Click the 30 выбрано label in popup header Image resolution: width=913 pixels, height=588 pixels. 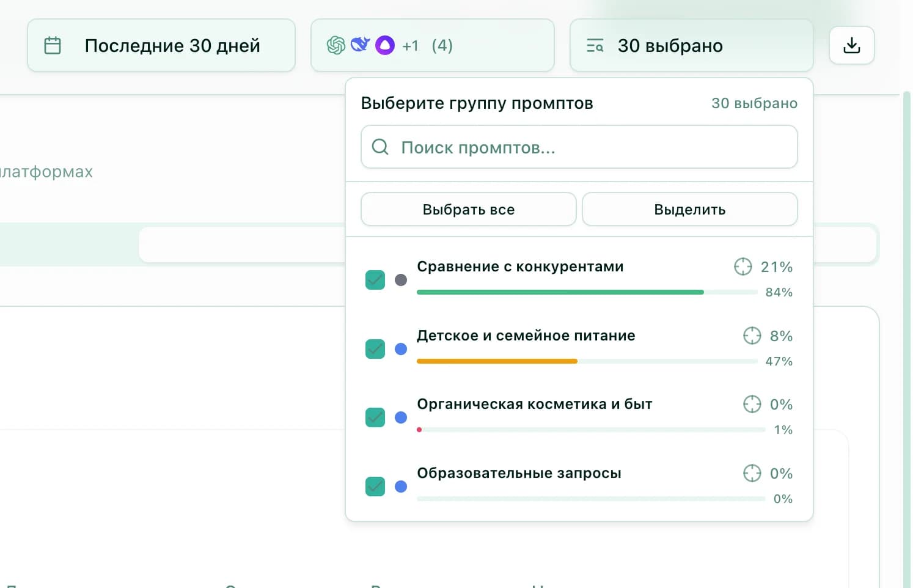[x=754, y=103]
